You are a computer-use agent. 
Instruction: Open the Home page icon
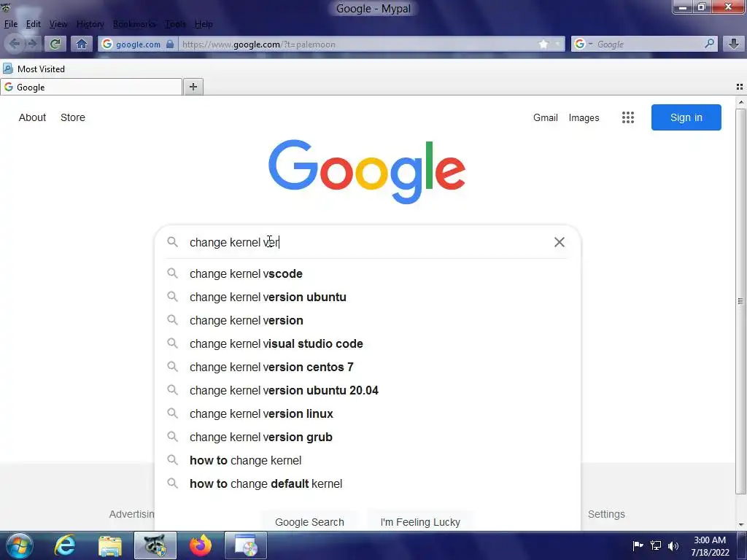click(82, 44)
